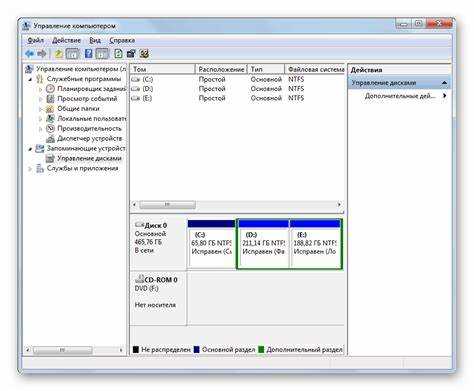474x391 pixels.
Task: Select the (E:) partition block on Диск 0
Action: [315, 244]
